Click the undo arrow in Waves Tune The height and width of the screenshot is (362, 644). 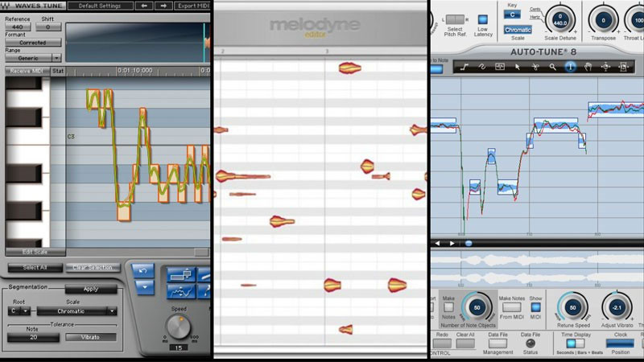[142, 270]
